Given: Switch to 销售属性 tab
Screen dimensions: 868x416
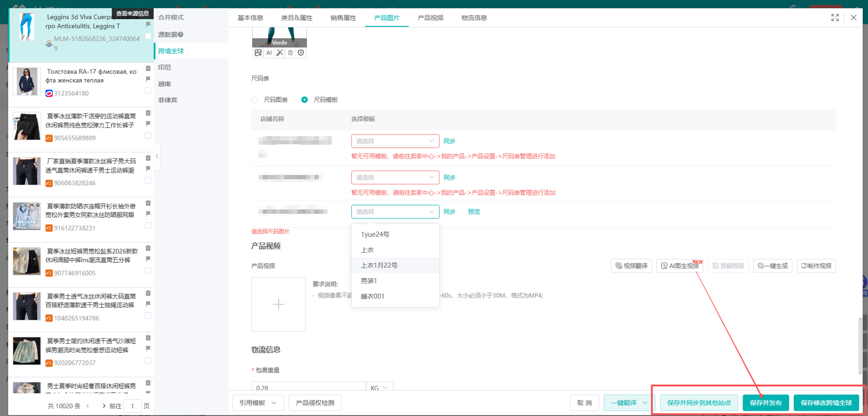Looking at the screenshot, I should (x=343, y=18).
